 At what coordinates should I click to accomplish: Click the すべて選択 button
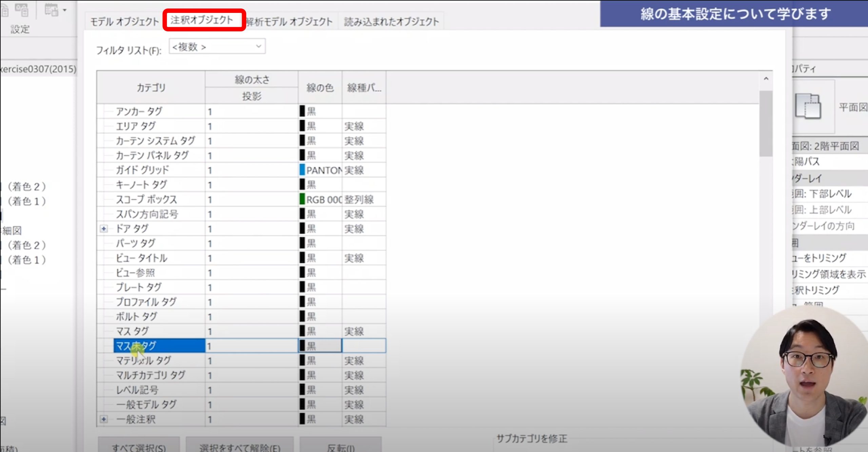tap(139, 446)
